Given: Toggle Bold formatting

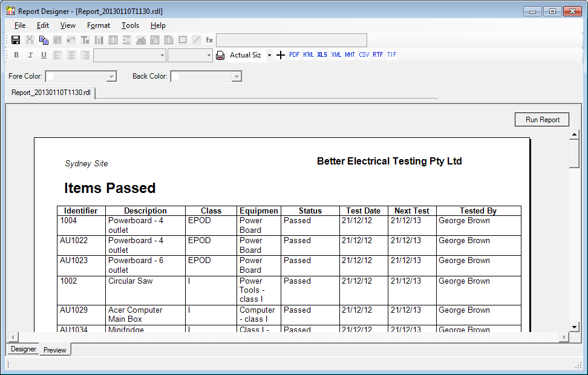Looking at the screenshot, I should 16,55.
